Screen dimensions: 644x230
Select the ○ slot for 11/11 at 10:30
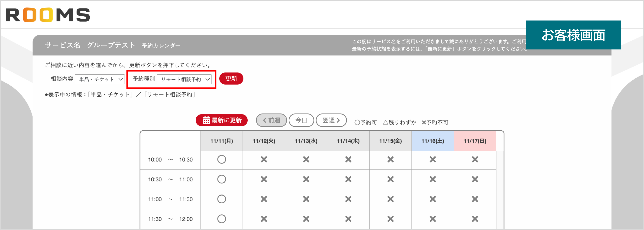pyautogui.click(x=222, y=179)
